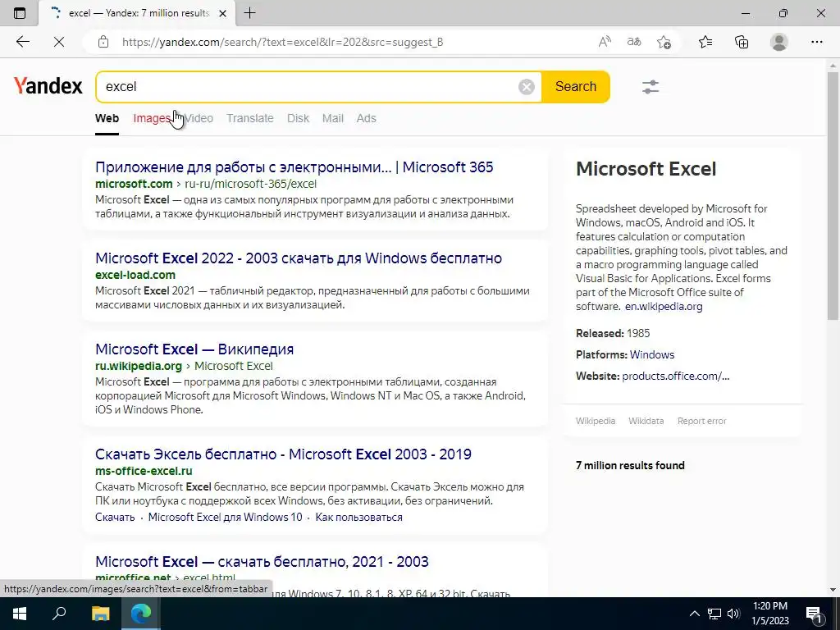Open the browser profile avatar

pyautogui.click(x=779, y=42)
